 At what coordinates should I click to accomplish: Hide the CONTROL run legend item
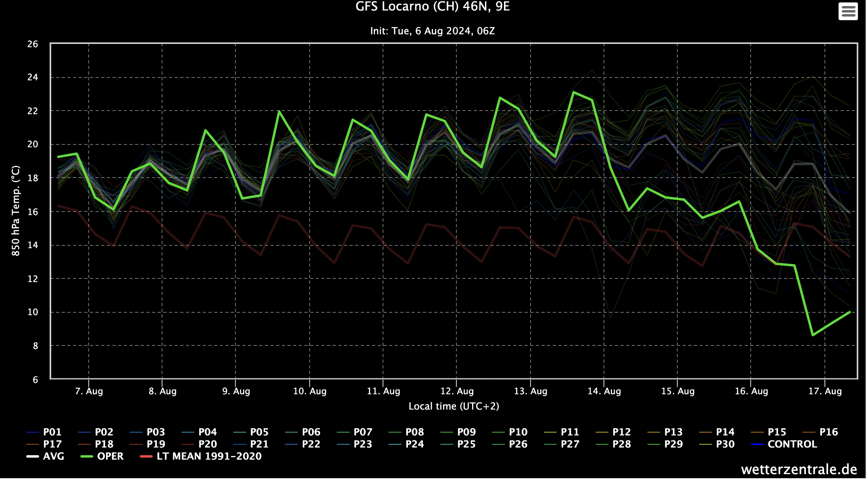coord(792,444)
